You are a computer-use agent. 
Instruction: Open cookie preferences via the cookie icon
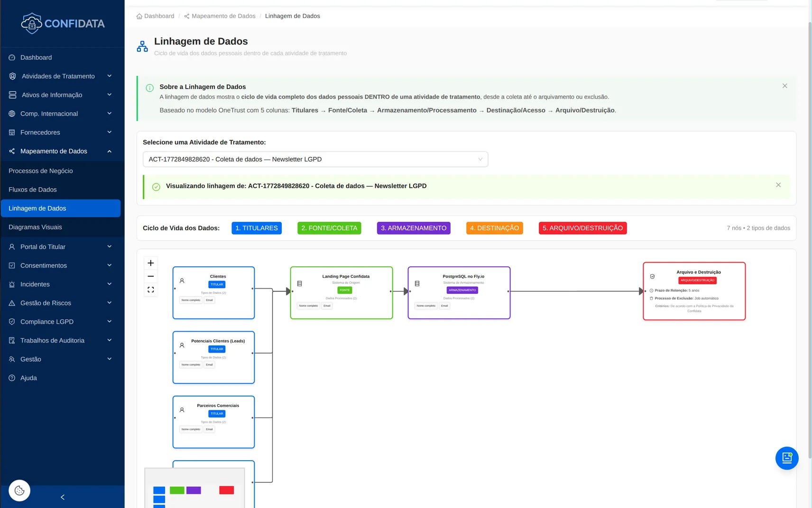pyautogui.click(x=19, y=490)
